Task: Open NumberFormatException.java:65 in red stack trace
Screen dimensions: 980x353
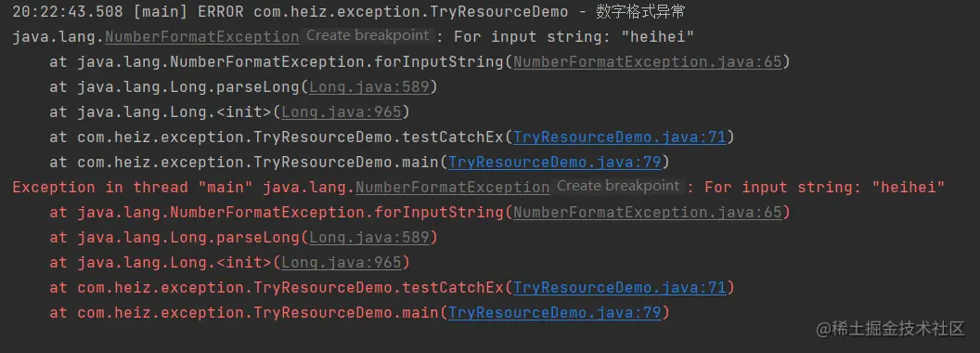Action: [648, 212]
